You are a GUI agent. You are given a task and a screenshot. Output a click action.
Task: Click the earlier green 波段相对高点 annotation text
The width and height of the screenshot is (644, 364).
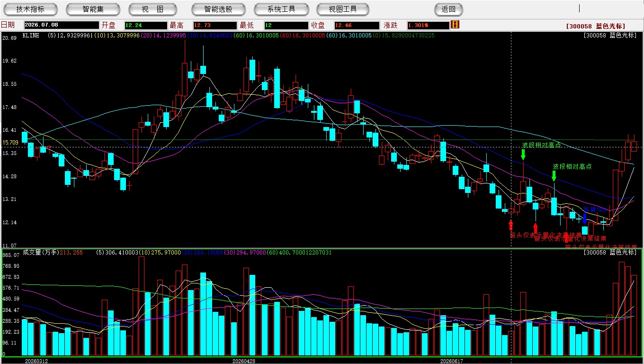(541, 145)
